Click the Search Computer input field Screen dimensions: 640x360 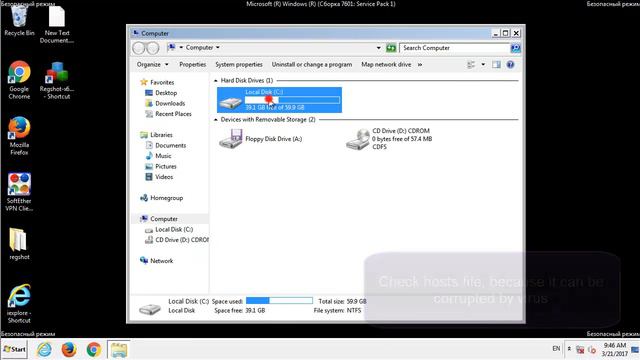click(x=455, y=48)
